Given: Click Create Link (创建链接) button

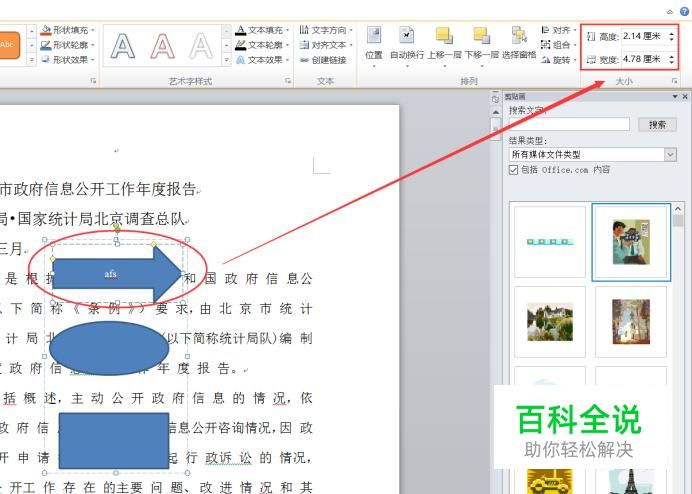Looking at the screenshot, I should [x=323, y=60].
